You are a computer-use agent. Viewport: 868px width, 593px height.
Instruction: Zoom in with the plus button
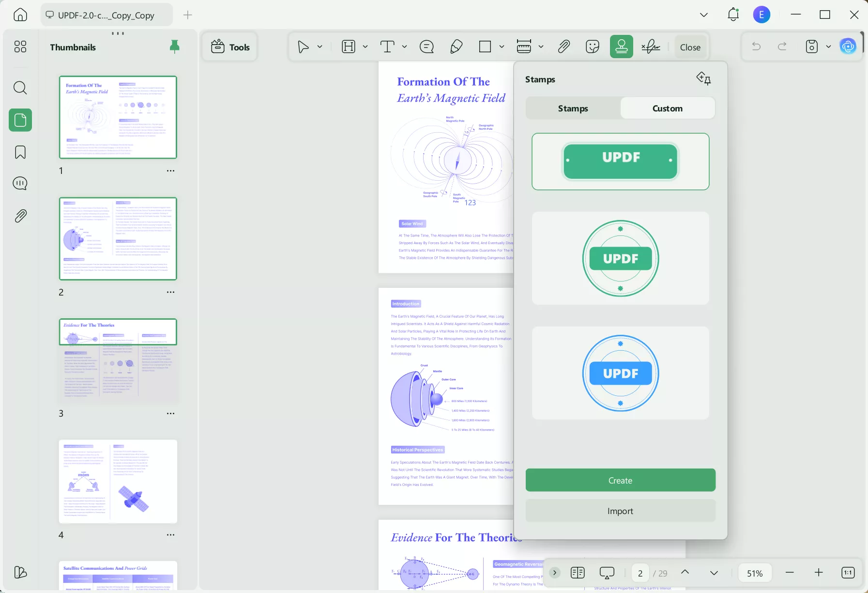click(x=819, y=573)
